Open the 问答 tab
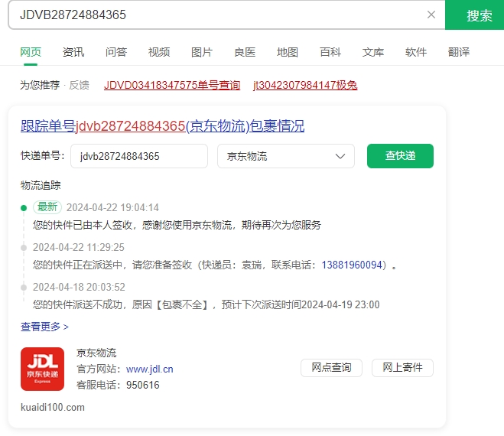This screenshot has width=504, height=436. pos(116,52)
